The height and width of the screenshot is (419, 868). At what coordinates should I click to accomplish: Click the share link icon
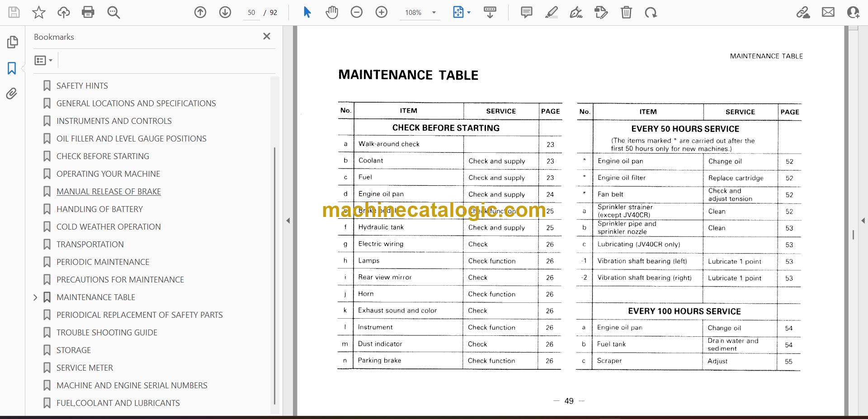click(x=803, y=12)
